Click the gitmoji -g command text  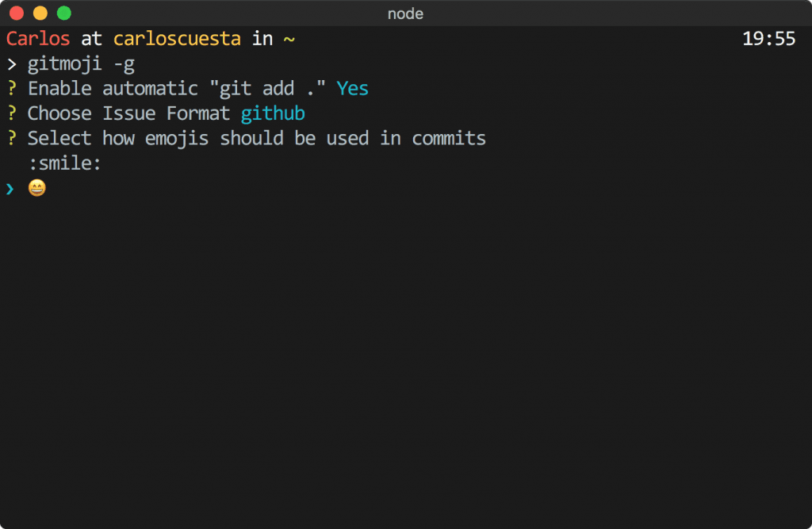tap(82, 63)
